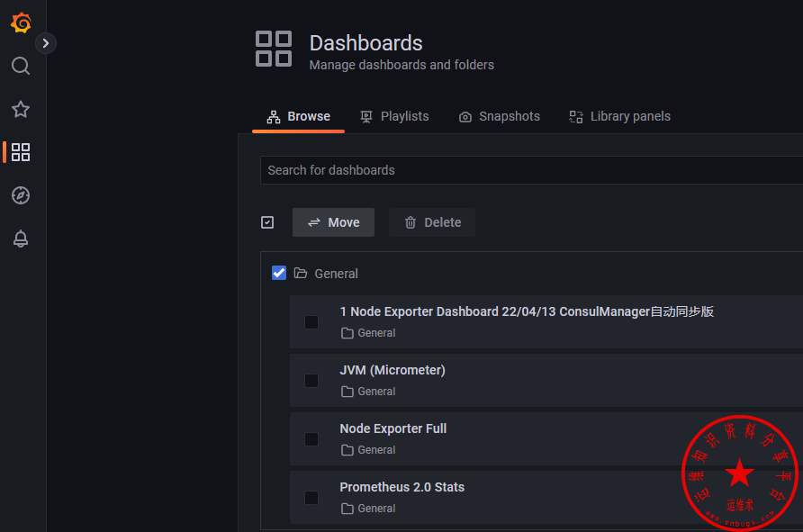
Task: Open the Prometheus 2.0 Stats dashboard link
Action: pyautogui.click(x=402, y=487)
